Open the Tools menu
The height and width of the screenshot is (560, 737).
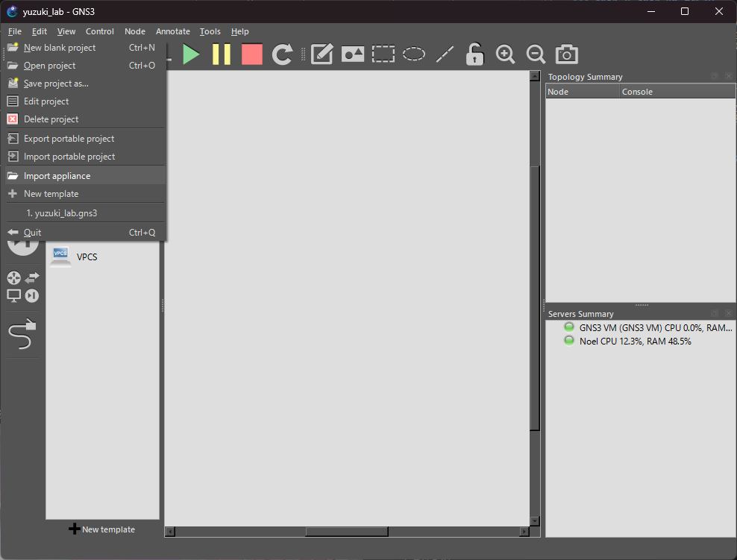[210, 31]
